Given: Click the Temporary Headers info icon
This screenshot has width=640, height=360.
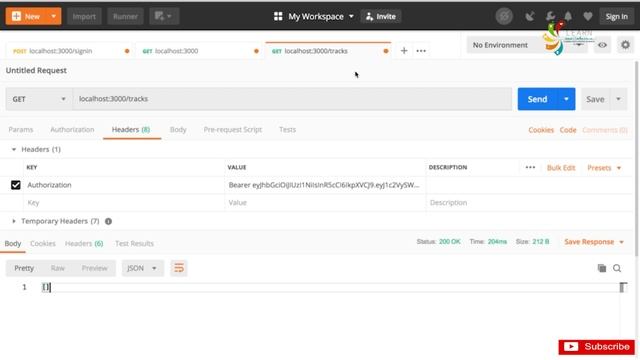Looking at the screenshot, I should click(x=108, y=221).
